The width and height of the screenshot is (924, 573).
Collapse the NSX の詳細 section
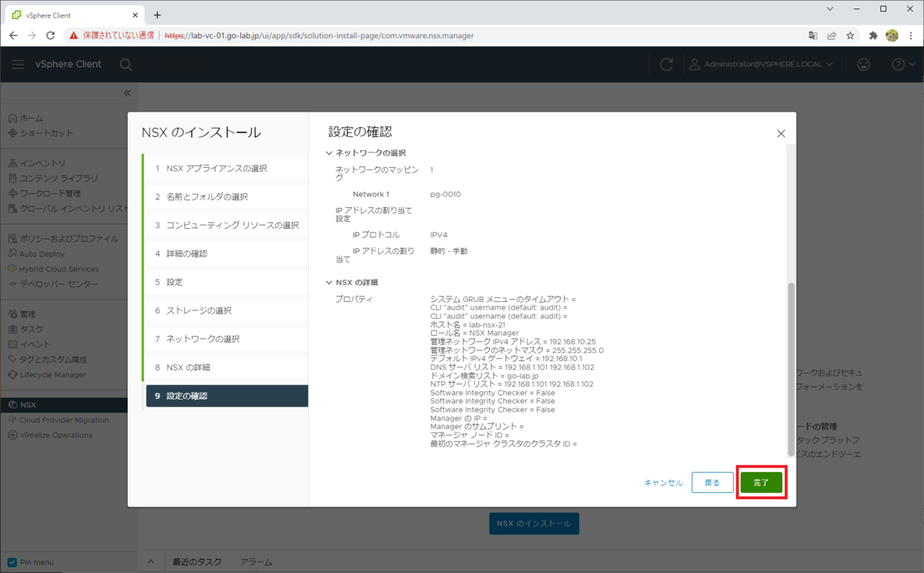pyautogui.click(x=330, y=282)
